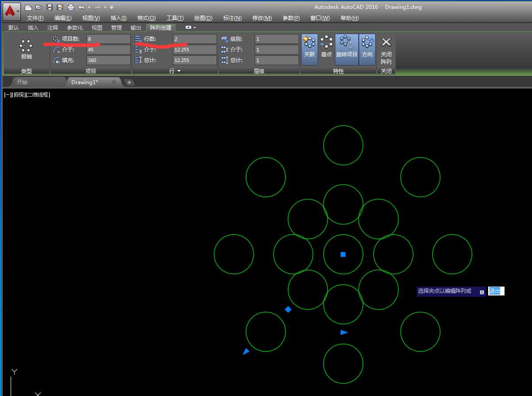Screen dimensions: 532x396
Task: Click the 行数 row count field
Action: pyautogui.click(x=195, y=39)
